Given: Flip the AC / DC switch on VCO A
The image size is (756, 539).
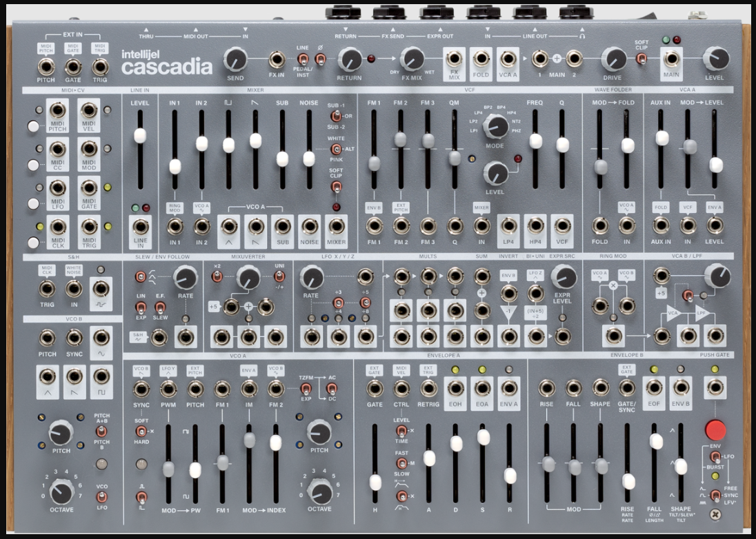Looking at the screenshot, I should click(x=332, y=388).
